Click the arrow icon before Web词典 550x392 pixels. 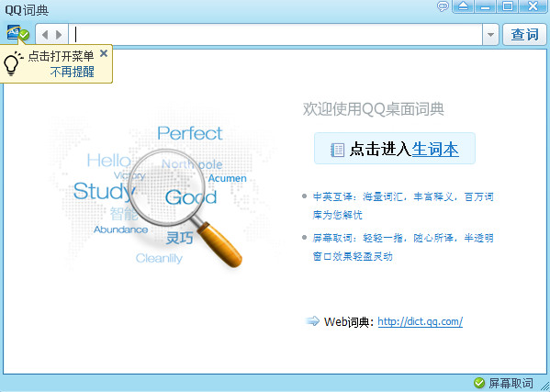coord(312,320)
